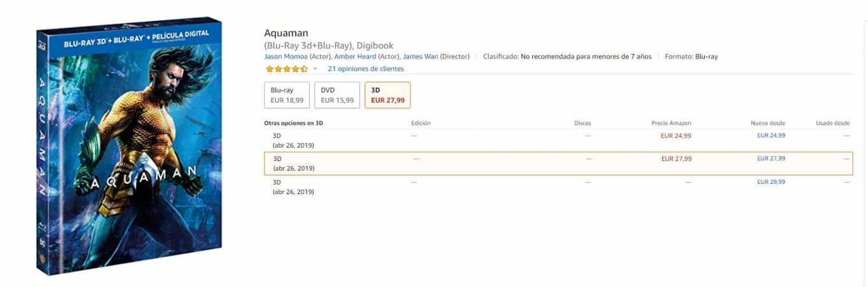This screenshot has height=287, width=868.
Task: Click Nuevo desde EUR 29,99 price link
Action: 770,182
